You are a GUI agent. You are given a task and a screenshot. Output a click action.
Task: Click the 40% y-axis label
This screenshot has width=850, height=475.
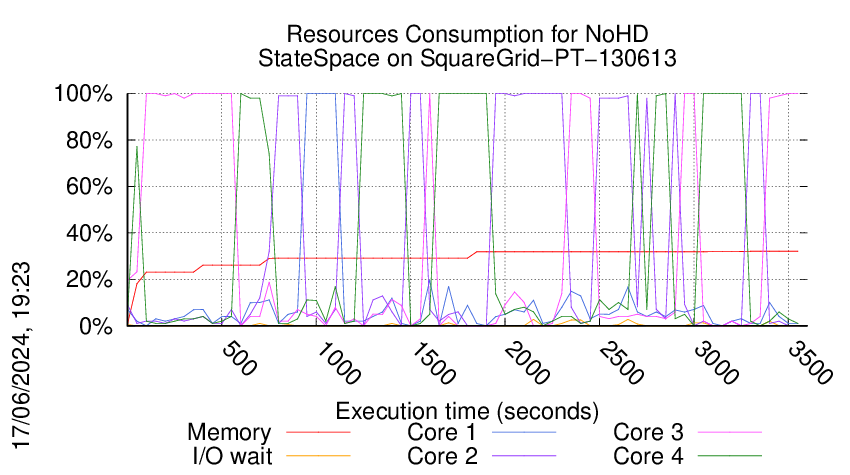[x=89, y=234]
